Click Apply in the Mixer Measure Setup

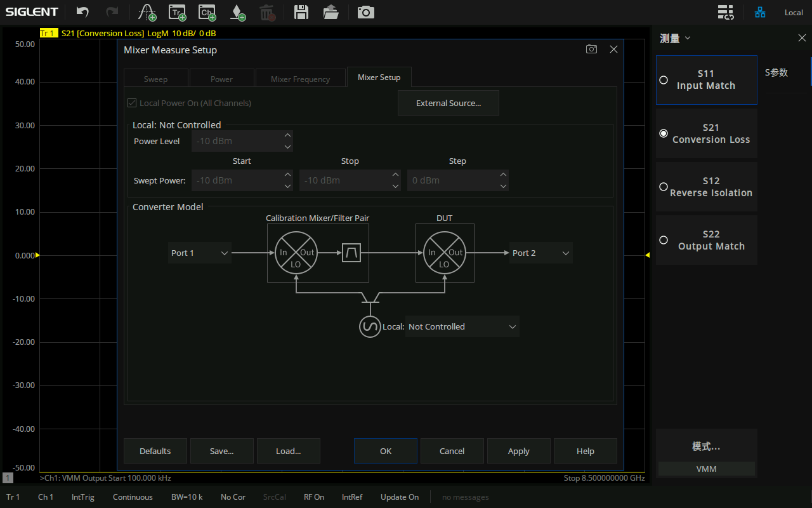518,451
